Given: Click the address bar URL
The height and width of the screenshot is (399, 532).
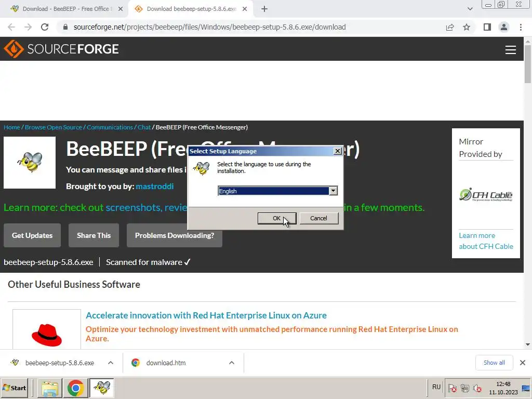Looking at the screenshot, I should coord(209,27).
